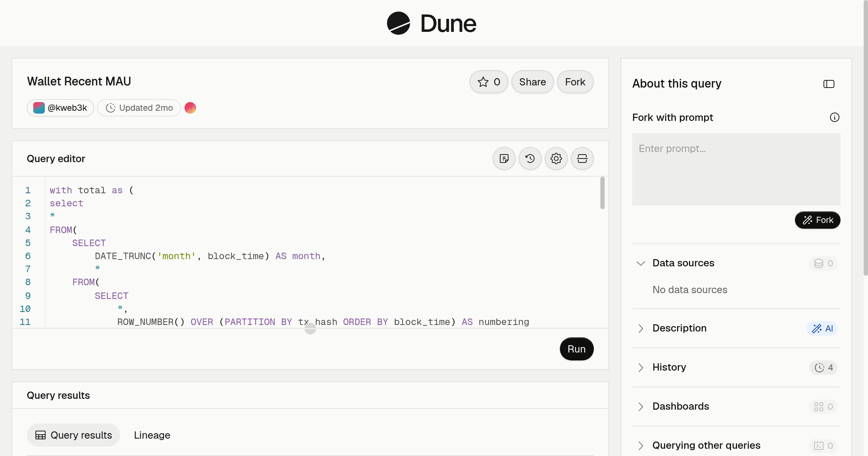Click the History count badge showing 4

[x=824, y=367]
